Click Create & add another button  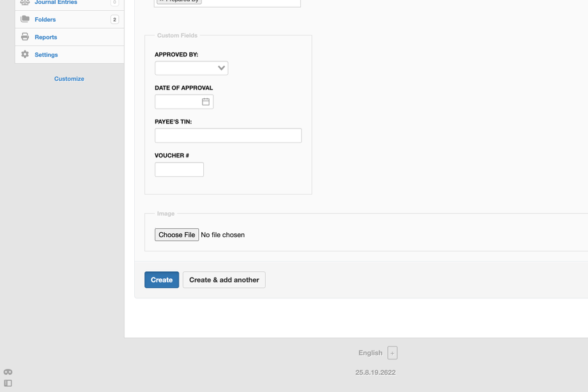[224, 280]
